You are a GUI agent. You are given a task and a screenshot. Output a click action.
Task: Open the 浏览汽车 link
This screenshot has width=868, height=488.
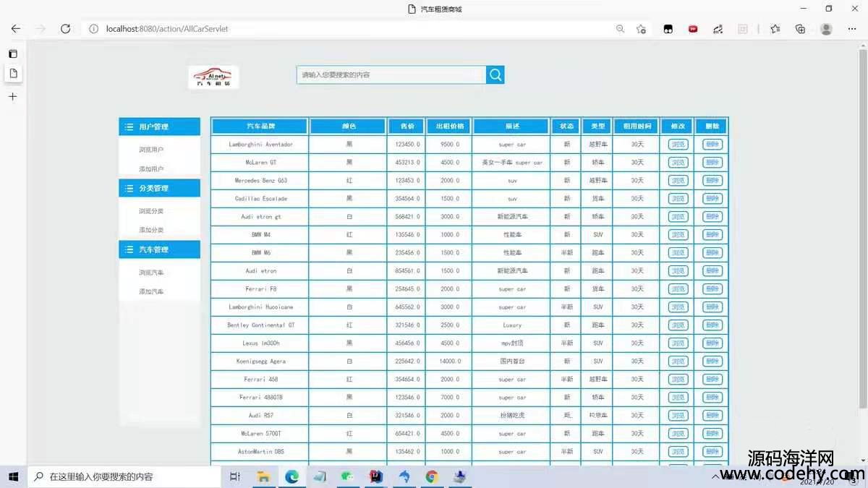coord(151,273)
